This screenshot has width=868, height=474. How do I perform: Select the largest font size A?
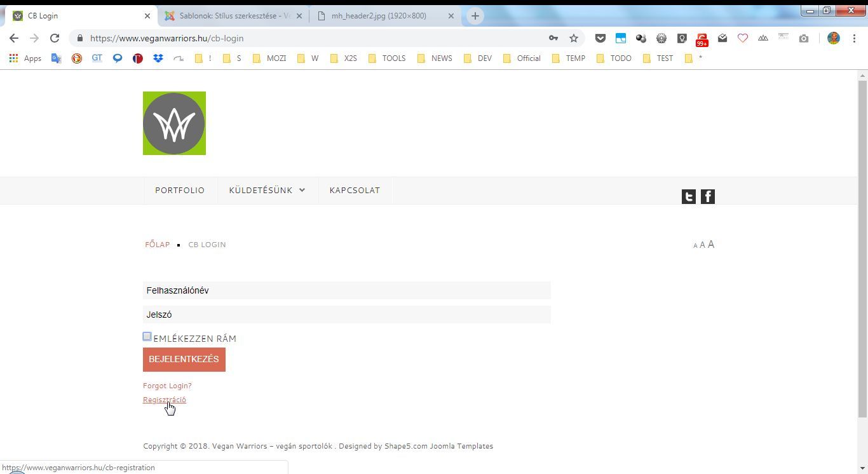pos(711,245)
